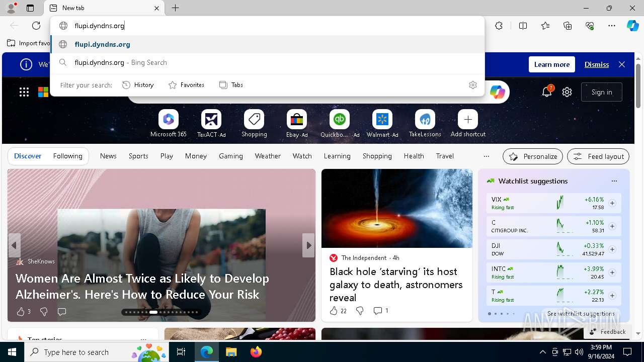This screenshot has height=362, width=644.
Task: Open Quickbooks ad shortcut tile
Action: [340, 124]
